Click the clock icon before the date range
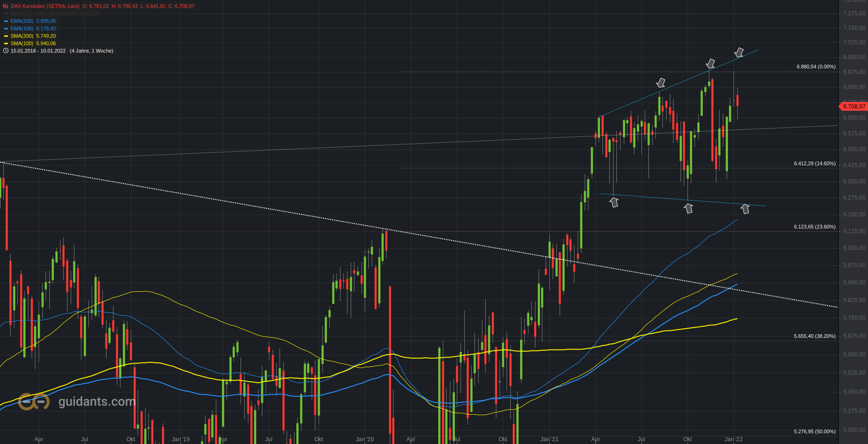868x444 pixels. point(6,51)
